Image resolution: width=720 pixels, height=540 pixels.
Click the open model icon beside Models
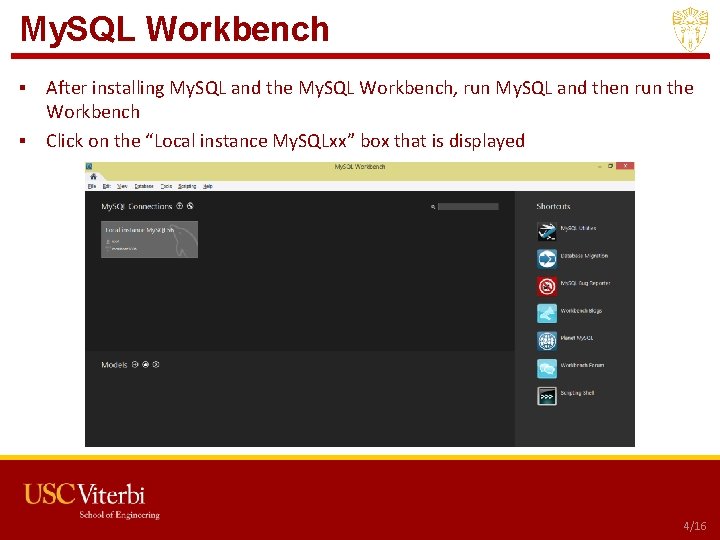[146, 365]
